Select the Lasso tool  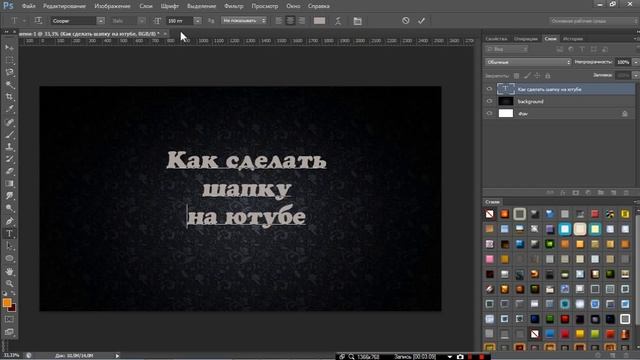click(9, 73)
